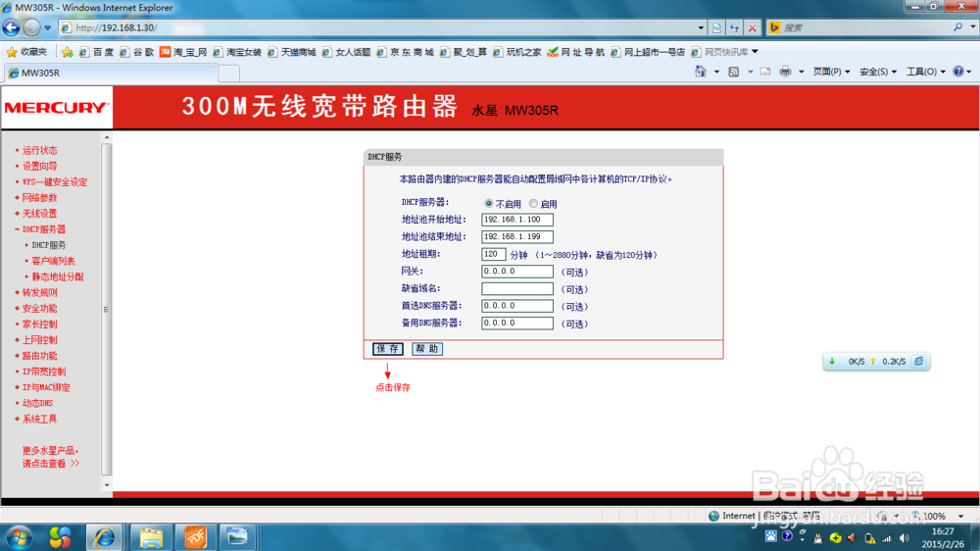Screen dimensions: 980x551
Task: Switch to the MW305R browser tab
Action: click(112, 73)
